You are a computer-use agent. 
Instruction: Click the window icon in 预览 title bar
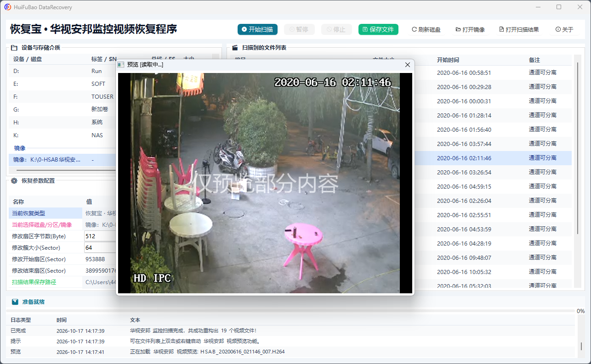click(x=121, y=65)
